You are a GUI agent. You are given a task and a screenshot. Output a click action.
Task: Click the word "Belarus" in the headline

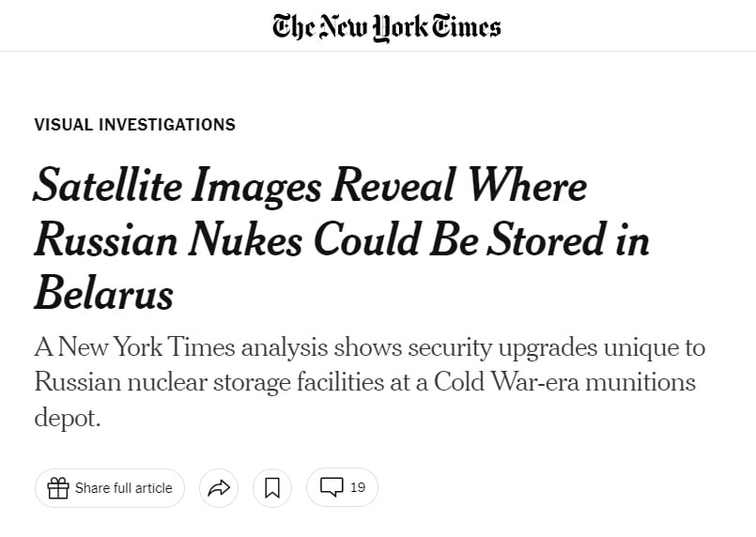point(104,294)
